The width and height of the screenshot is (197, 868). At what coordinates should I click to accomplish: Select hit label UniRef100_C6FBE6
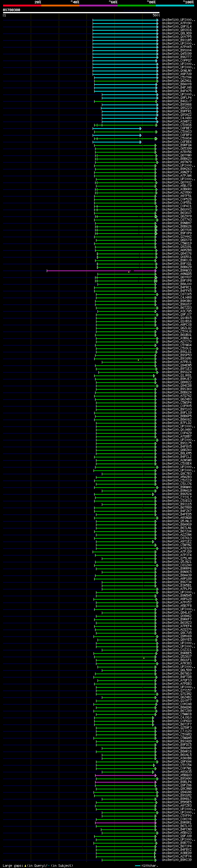point(177,142)
